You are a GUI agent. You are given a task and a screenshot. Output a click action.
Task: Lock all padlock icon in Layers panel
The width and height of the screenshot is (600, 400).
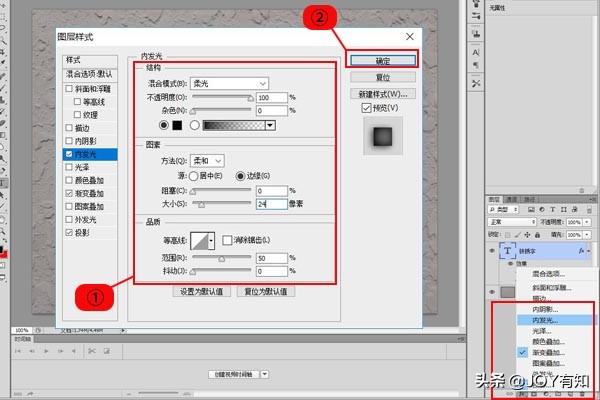(537, 235)
